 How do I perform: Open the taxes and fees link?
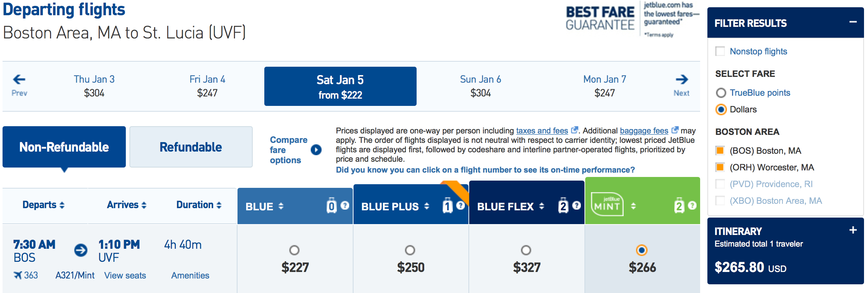[542, 131]
